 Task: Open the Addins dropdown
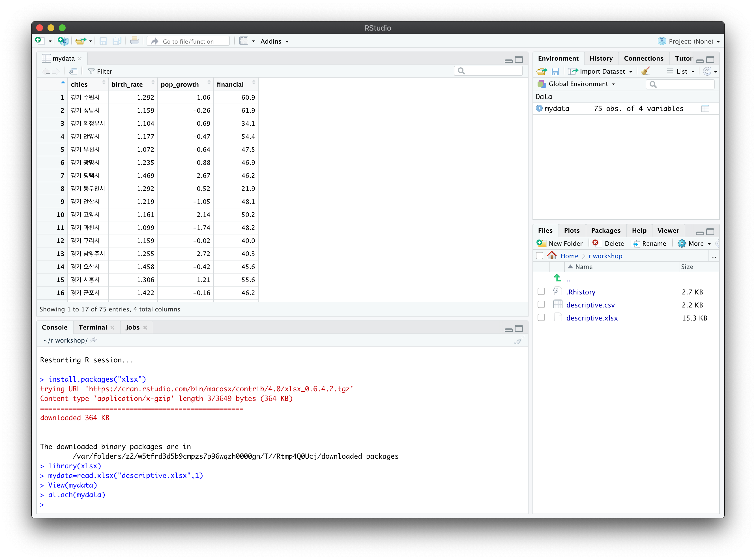pyautogui.click(x=274, y=41)
